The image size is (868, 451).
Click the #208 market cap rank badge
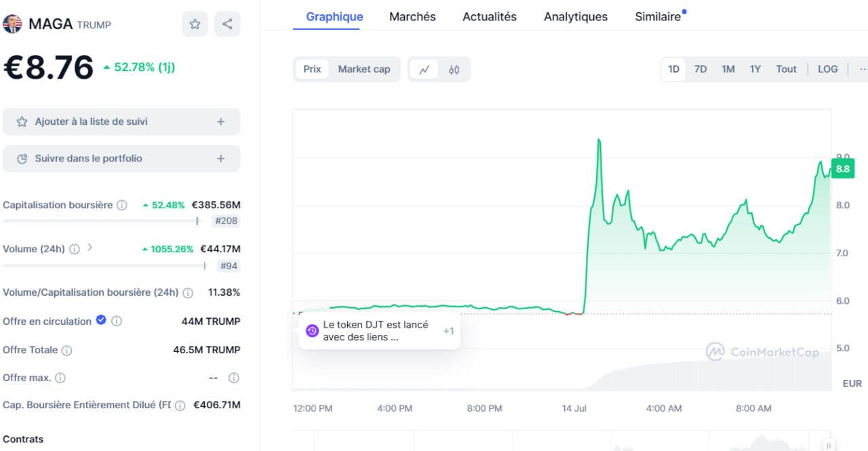(226, 220)
